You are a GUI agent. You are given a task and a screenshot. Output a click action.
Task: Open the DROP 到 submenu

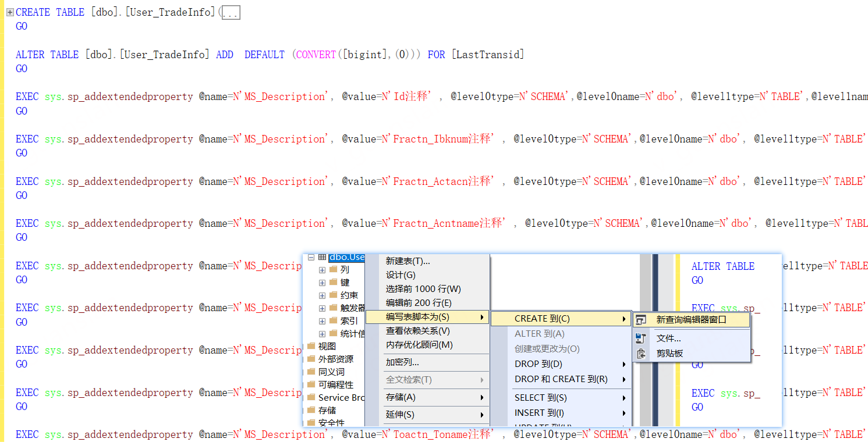[538, 364]
